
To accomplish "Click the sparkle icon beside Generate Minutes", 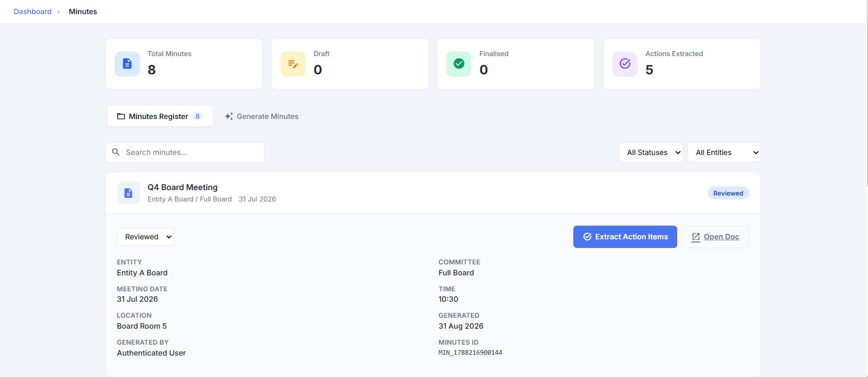I will (229, 116).
